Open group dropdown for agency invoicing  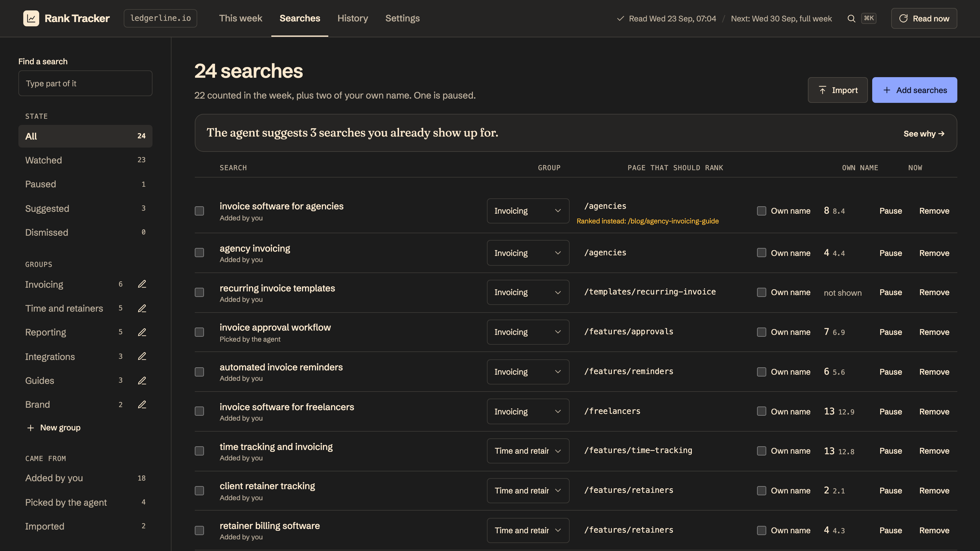tap(528, 253)
